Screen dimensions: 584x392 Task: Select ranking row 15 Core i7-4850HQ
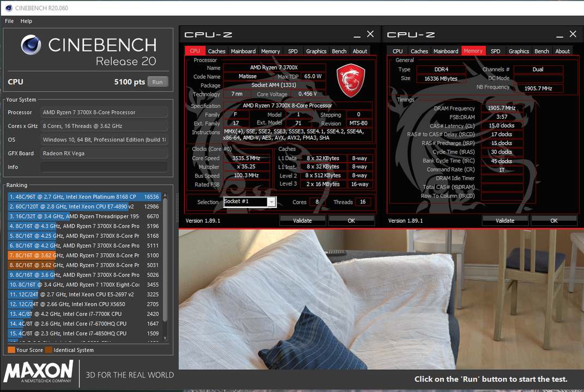pyautogui.click(x=84, y=334)
